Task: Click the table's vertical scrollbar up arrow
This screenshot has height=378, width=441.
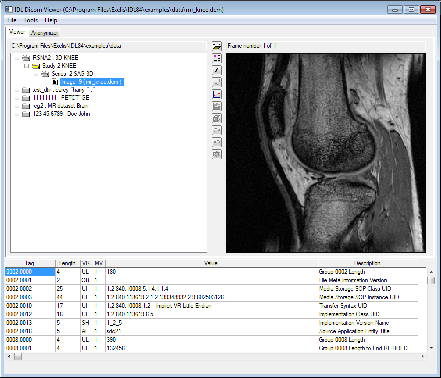Action: click(x=431, y=272)
